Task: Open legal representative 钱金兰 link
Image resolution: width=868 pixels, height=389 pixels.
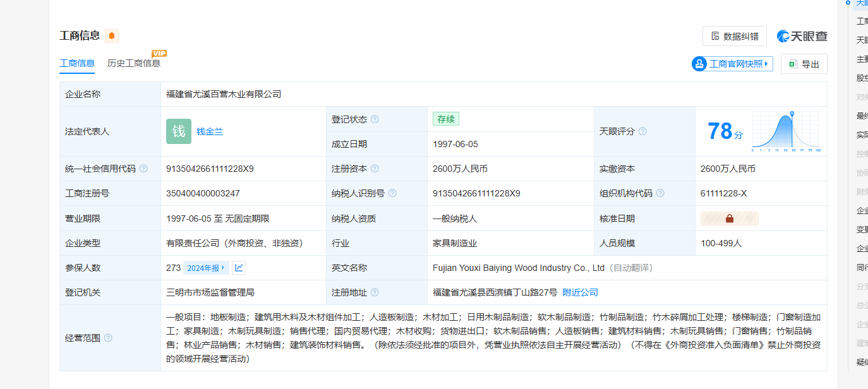Action: 210,132
